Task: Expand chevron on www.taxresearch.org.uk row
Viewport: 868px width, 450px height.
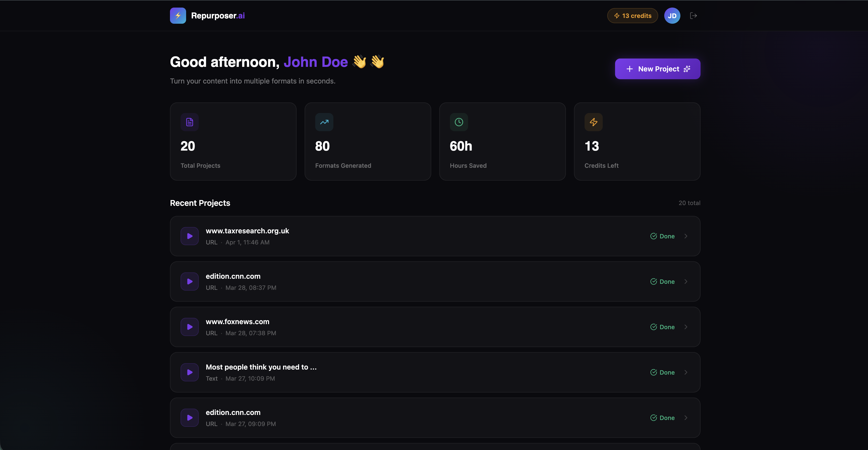Action: (686, 236)
